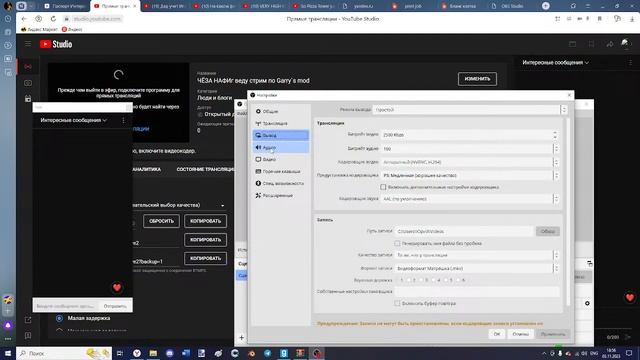Open Hotkeys section in OBS settings

pos(280,171)
